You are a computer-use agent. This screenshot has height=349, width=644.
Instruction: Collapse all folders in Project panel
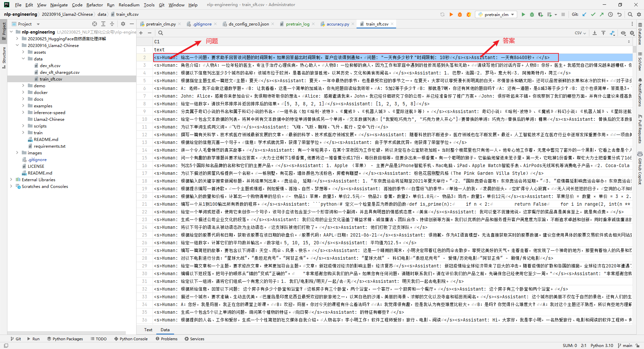[112, 24]
